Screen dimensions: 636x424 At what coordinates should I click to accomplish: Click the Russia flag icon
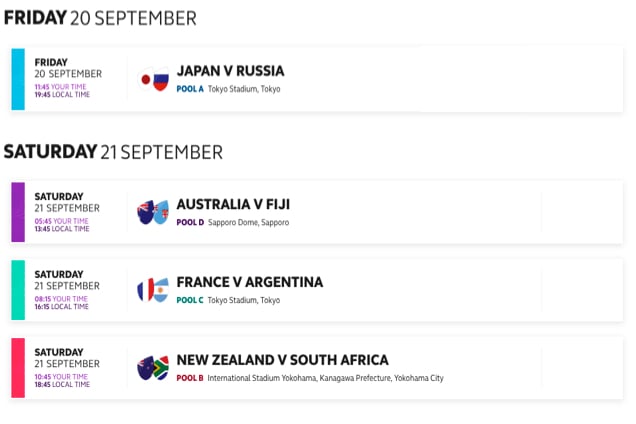tap(161, 78)
